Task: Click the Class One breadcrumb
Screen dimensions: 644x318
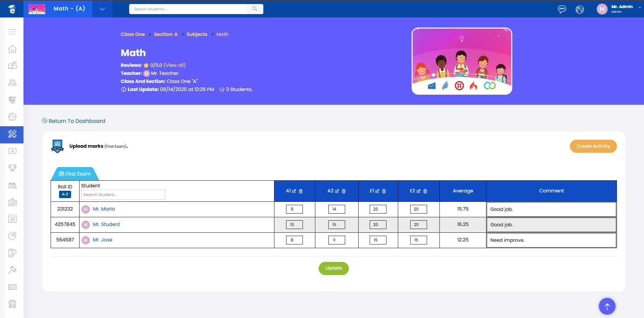Action: pos(133,34)
